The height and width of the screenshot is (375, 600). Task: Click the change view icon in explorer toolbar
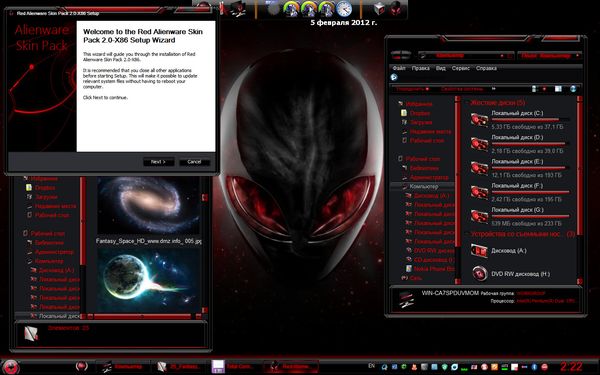tap(534, 89)
